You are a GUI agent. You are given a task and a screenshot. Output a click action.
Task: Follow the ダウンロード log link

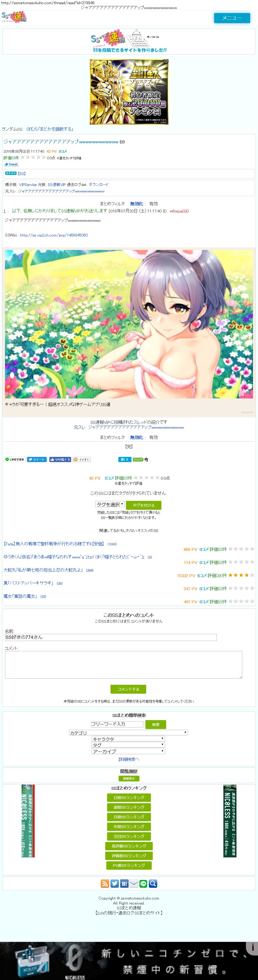coord(99,184)
